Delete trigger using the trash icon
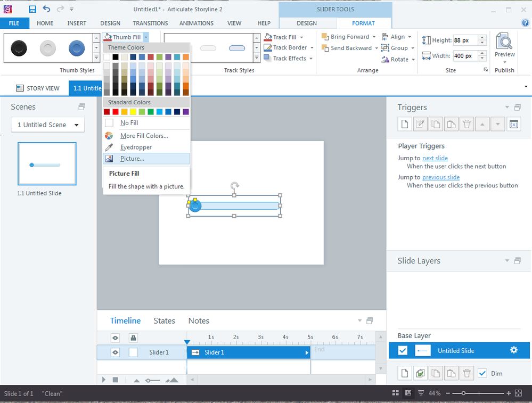Viewport: 532px width, 403px height. (x=466, y=124)
